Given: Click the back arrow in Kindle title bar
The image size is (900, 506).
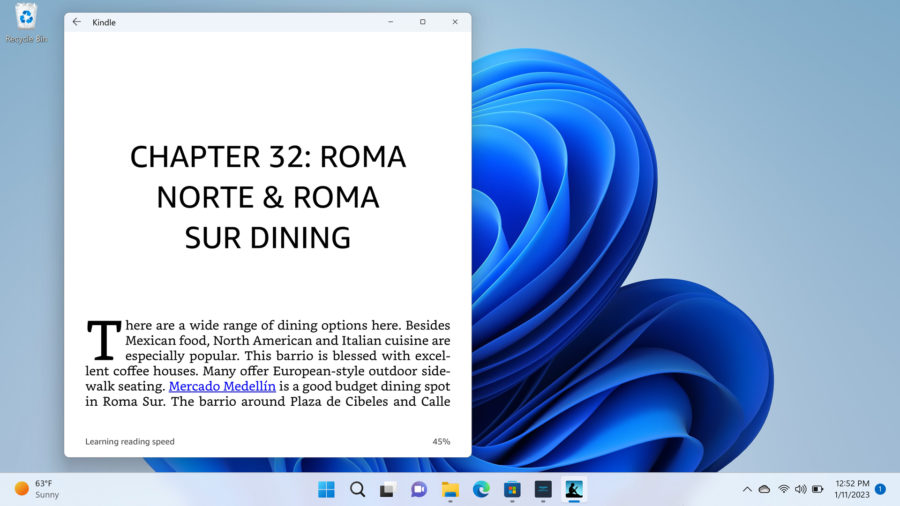Looking at the screenshot, I should pyautogui.click(x=77, y=22).
